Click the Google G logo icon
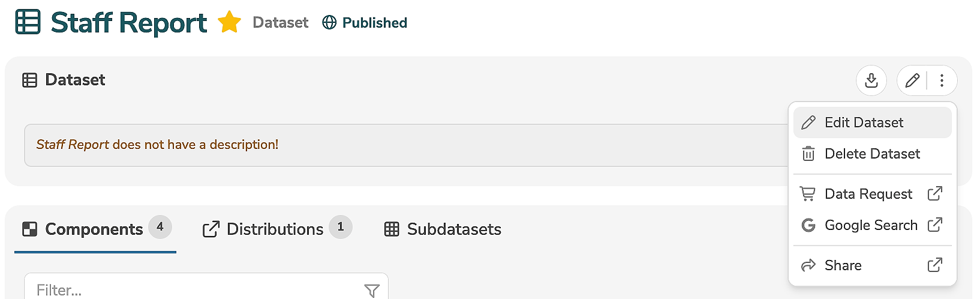Image resolution: width=980 pixels, height=299 pixels. pyautogui.click(x=808, y=225)
